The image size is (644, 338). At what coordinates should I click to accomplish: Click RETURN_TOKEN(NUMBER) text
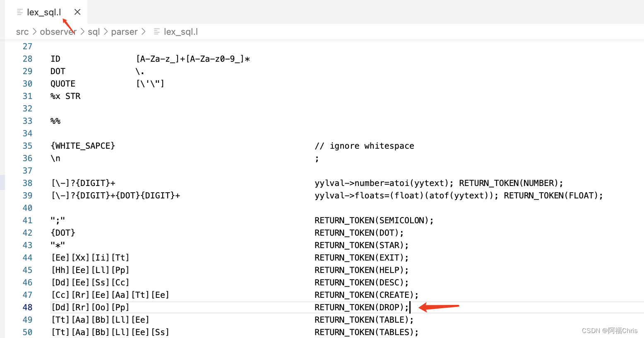click(509, 183)
